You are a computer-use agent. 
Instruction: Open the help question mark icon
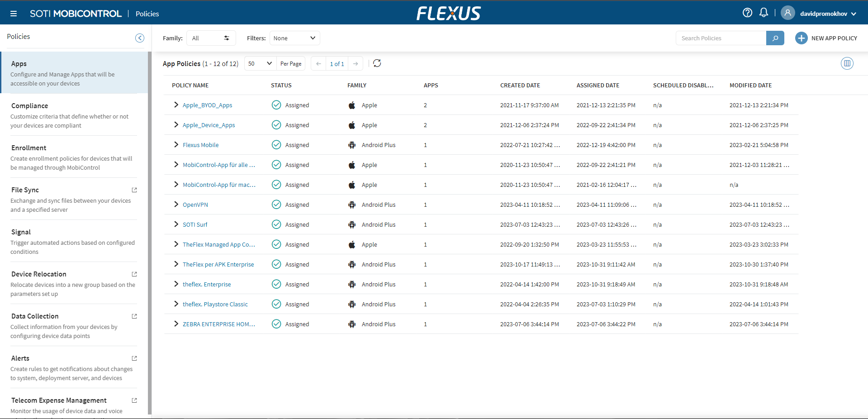click(747, 13)
